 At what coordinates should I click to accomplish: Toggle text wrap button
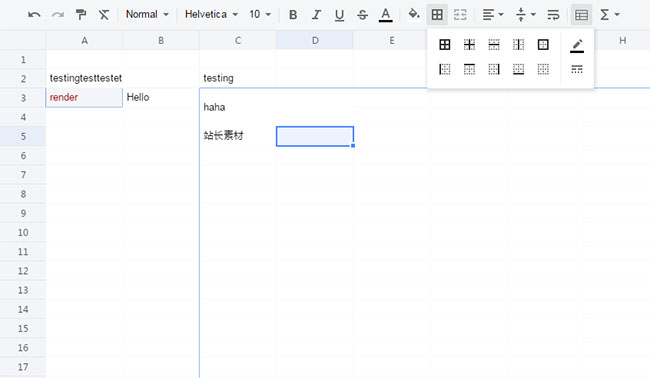pos(553,15)
